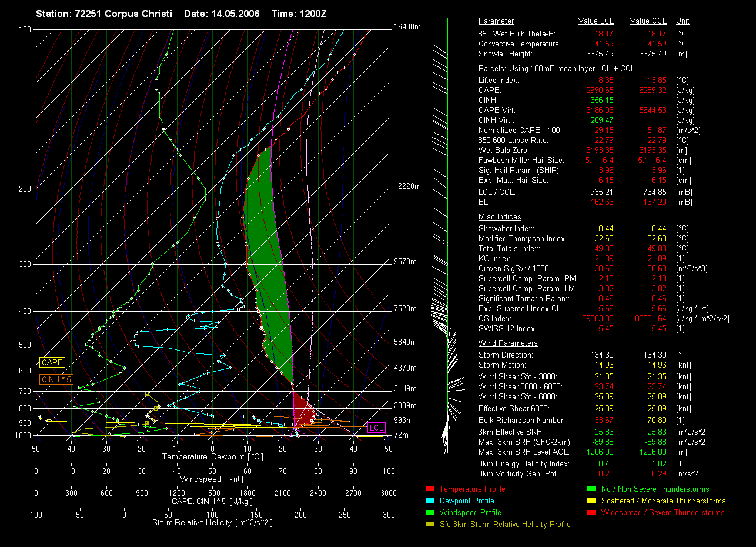Screen dimensions: 756x547
Task: Click the magenta LCL label box
Action: coord(377,428)
